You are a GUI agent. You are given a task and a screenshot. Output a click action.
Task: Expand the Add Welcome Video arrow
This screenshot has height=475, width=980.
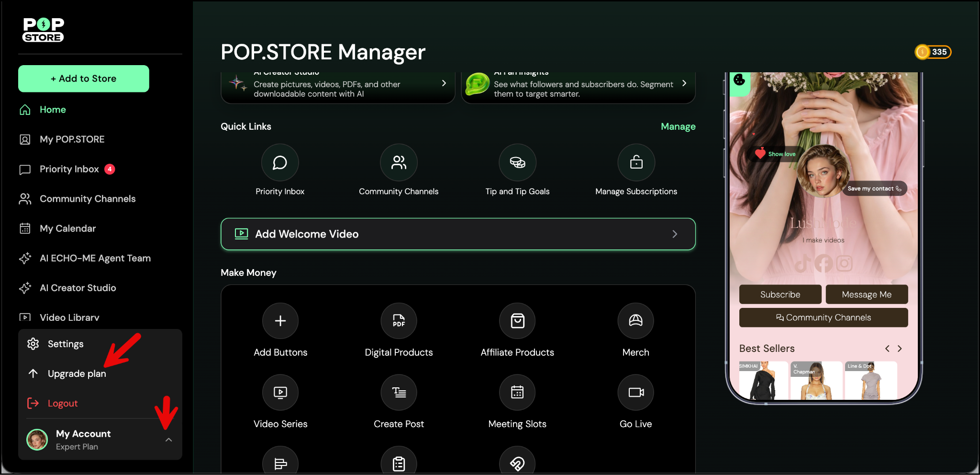(675, 234)
